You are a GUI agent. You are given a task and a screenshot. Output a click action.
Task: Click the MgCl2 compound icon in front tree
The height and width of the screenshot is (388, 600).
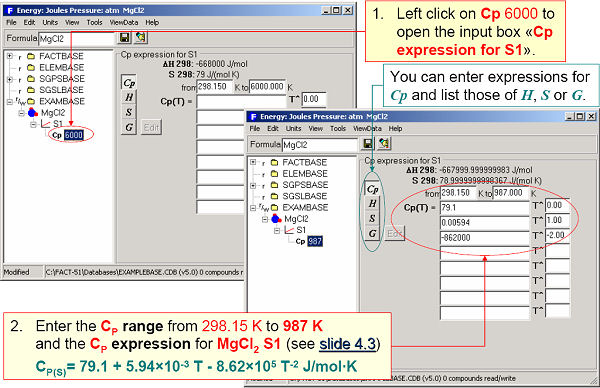(x=276, y=219)
